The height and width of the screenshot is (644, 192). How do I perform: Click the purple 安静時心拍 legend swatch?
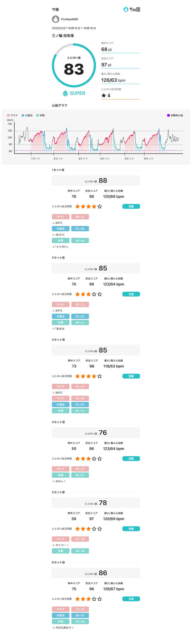point(168,115)
